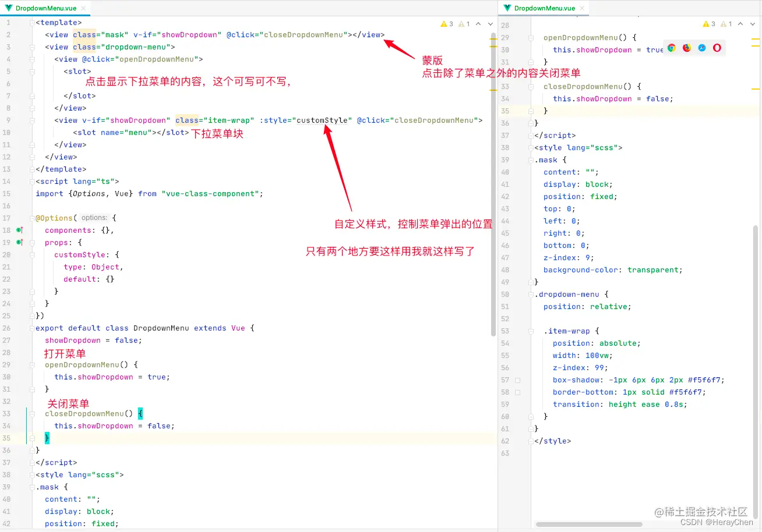Fold .item-wrap rule on line 53

[531, 331]
